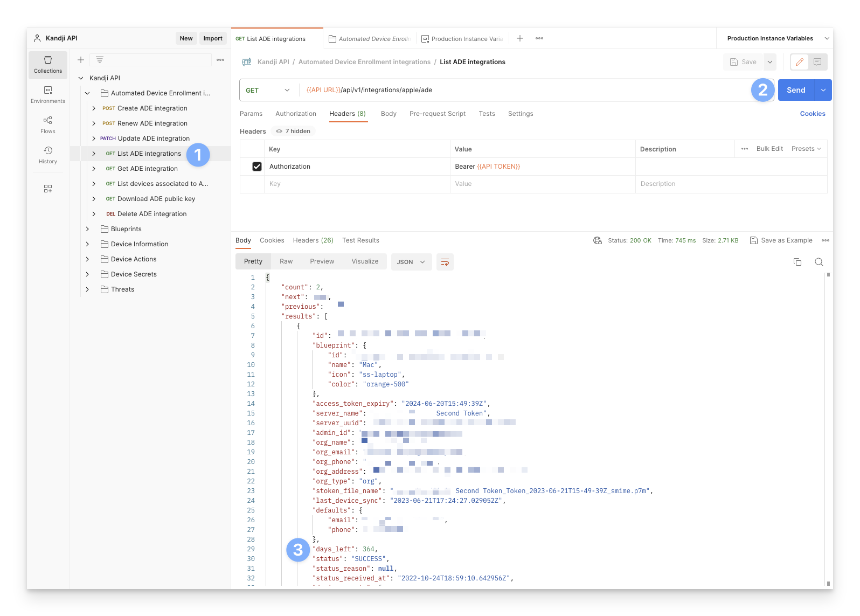Open headers table three-dot options menu
860x616 pixels.
coord(745,149)
